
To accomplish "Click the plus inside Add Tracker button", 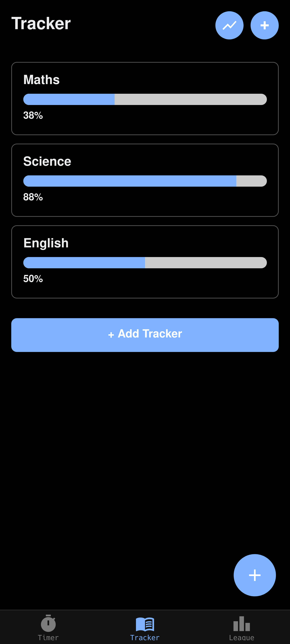I will point(111,335).
